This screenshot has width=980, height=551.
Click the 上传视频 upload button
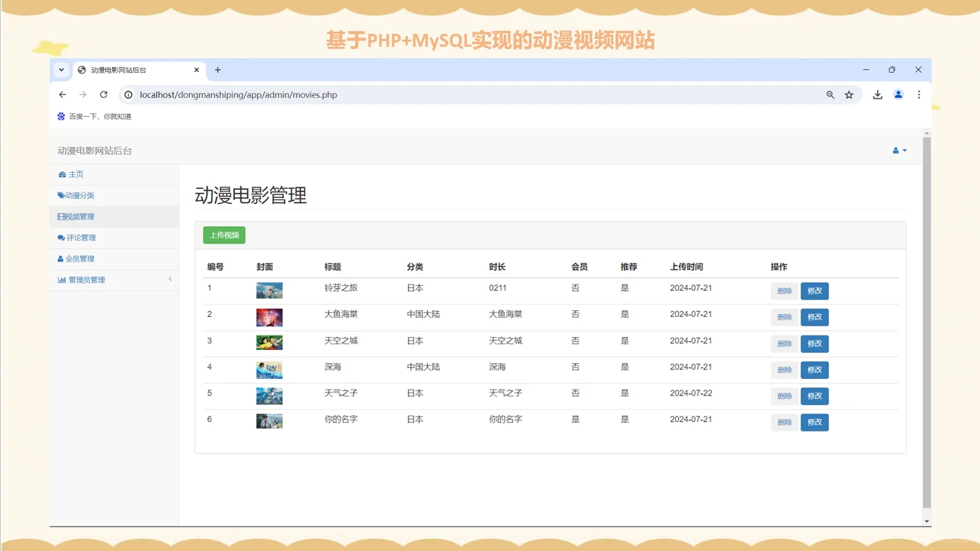223,235
